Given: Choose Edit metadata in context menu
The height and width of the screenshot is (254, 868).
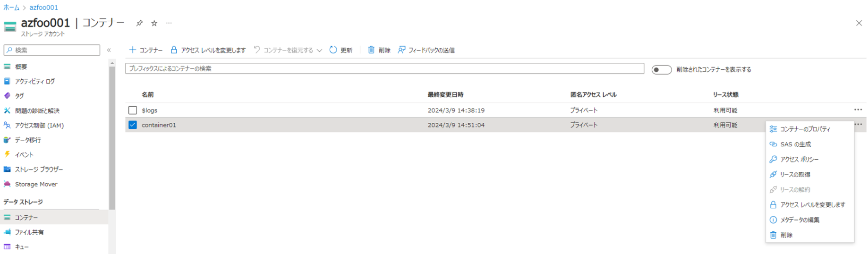Looking at the screenshot, I should 809,220.
